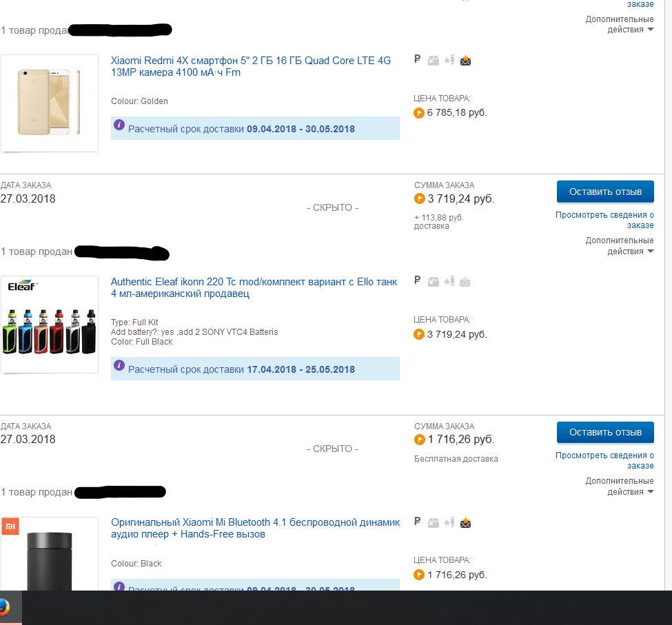Click the Firefox icon in the taskbar
This screenshot has width=672, height=625.
point(3,608)
